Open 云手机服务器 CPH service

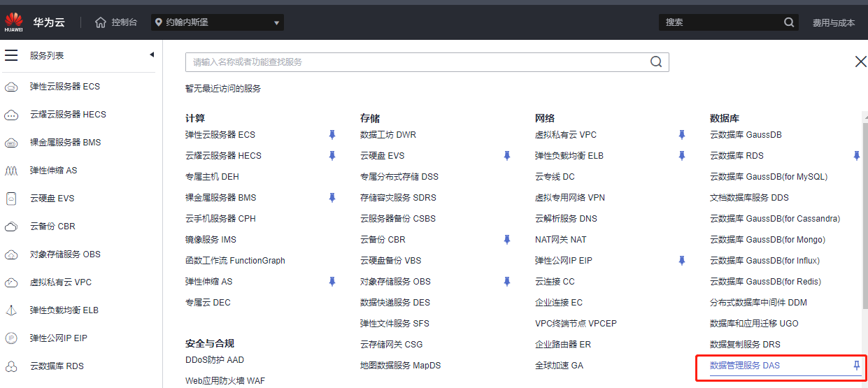click(x=220, y=219)
